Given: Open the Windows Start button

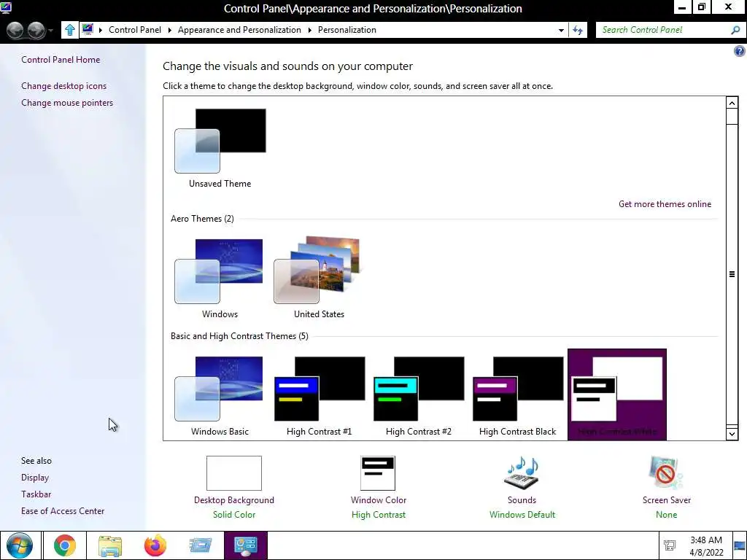Looking at the screenshot, I should tap(20, 545).
